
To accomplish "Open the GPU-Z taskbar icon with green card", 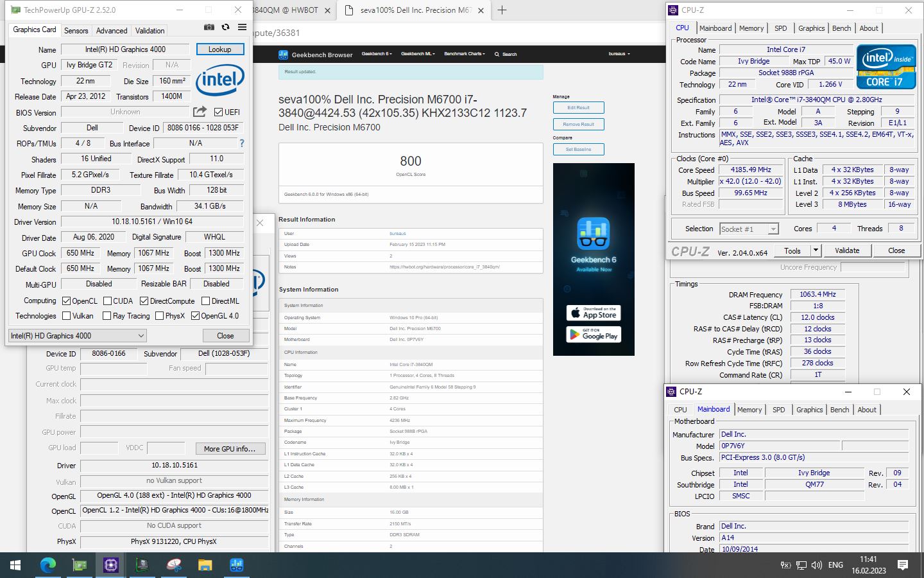I will pos(80,565).
